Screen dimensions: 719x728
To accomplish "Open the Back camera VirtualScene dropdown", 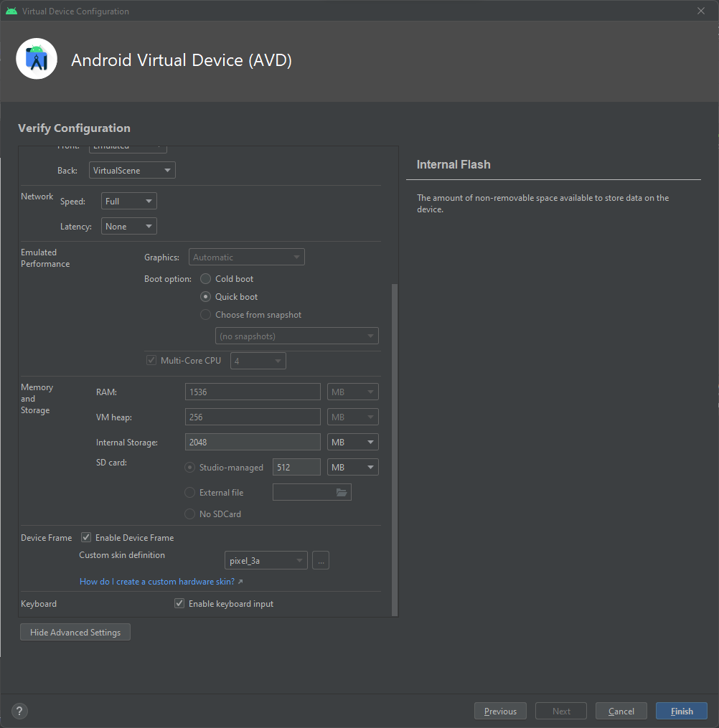I will (x=132, y=171).
